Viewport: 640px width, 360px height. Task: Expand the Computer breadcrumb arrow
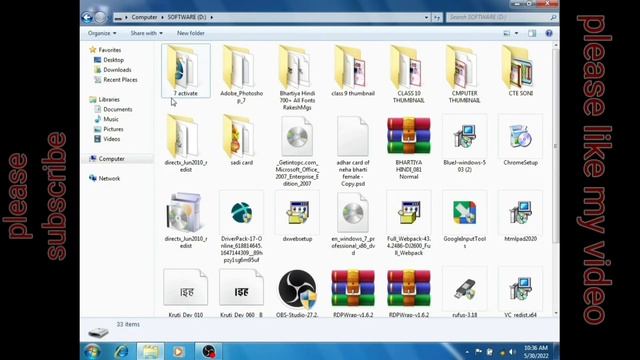pyautogui.click(x=162, y=17)
